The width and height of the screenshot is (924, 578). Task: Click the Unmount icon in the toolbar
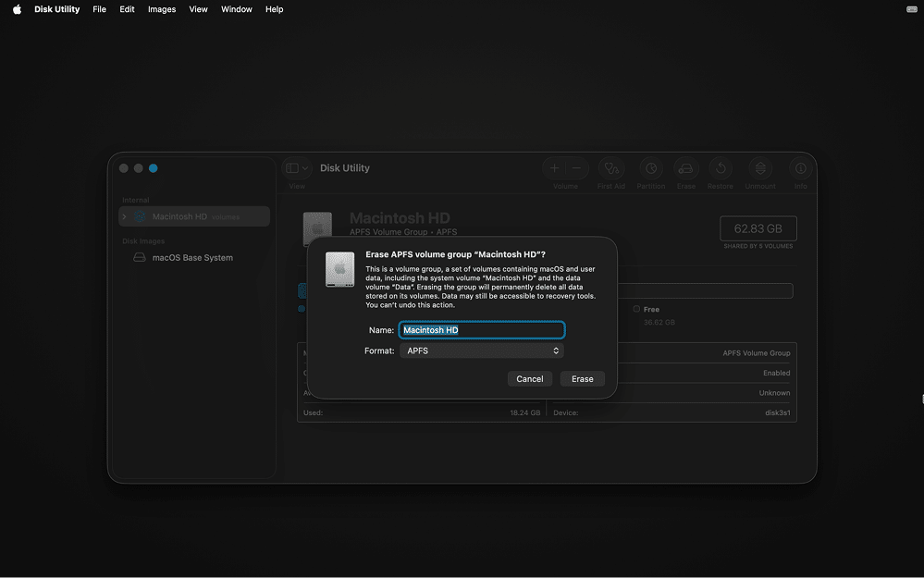pos(759,169)
